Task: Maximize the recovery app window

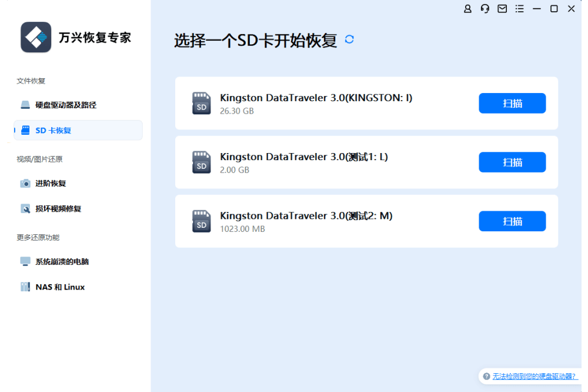Action: pos(554,9)
